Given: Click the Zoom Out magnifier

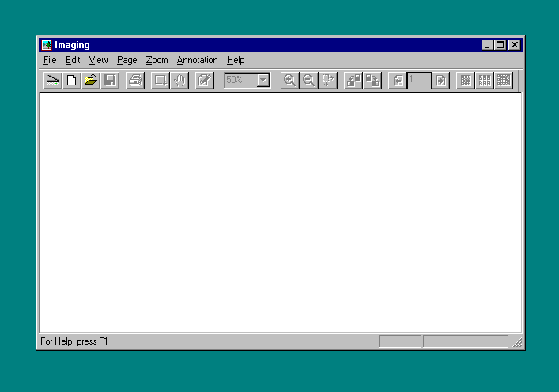Looking at the screenshot, I should point(309,80).
